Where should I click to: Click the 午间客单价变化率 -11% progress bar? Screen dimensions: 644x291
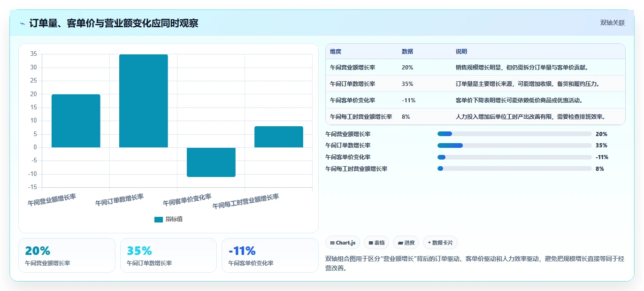(x=514, y=157)
